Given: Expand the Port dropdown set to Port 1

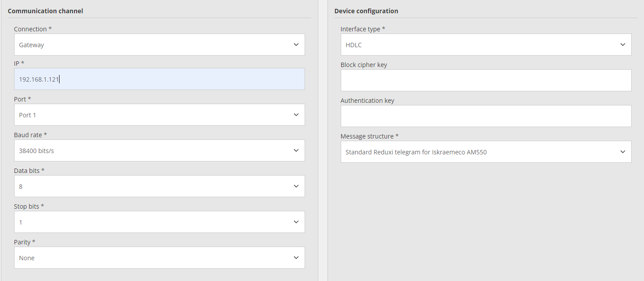Looking at the screenshot, I should tap(159, 115).
